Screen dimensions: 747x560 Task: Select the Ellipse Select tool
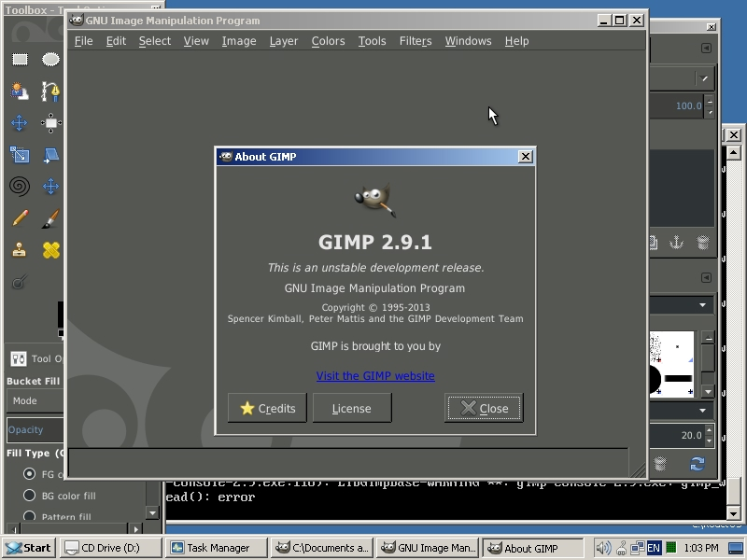(x=49, y=58)
